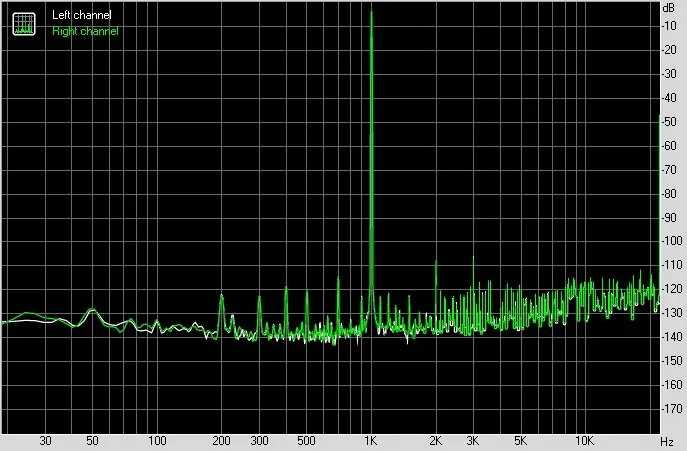The width and height of the screenshot is (687, 451).
Task: Click the Hz unit label
Action: click(666, 441)
